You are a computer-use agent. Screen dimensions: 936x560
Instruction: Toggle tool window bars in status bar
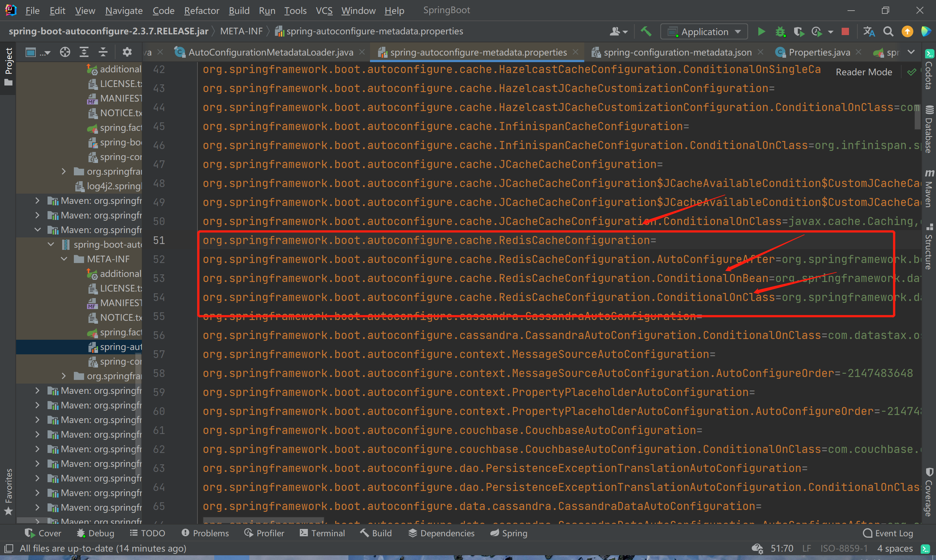tap(9, 548)
